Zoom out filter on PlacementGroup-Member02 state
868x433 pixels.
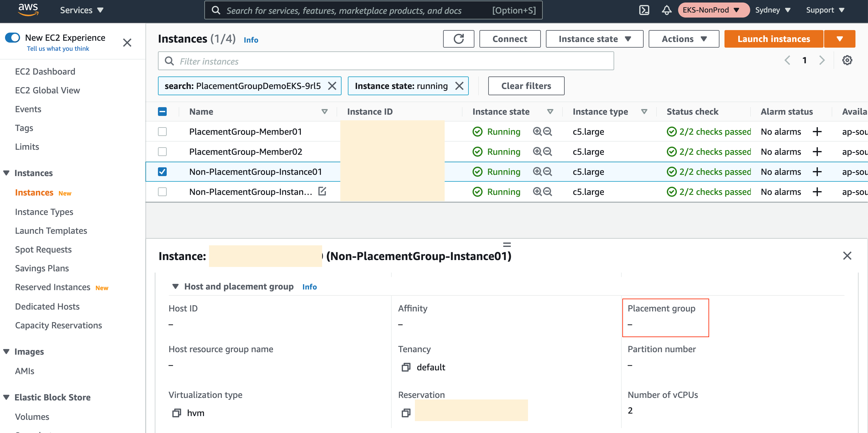tap(547, 152)
